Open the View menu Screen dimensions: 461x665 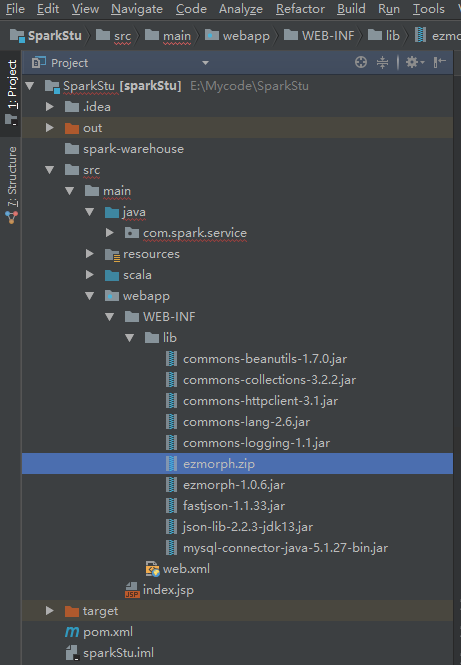point(85,8)
